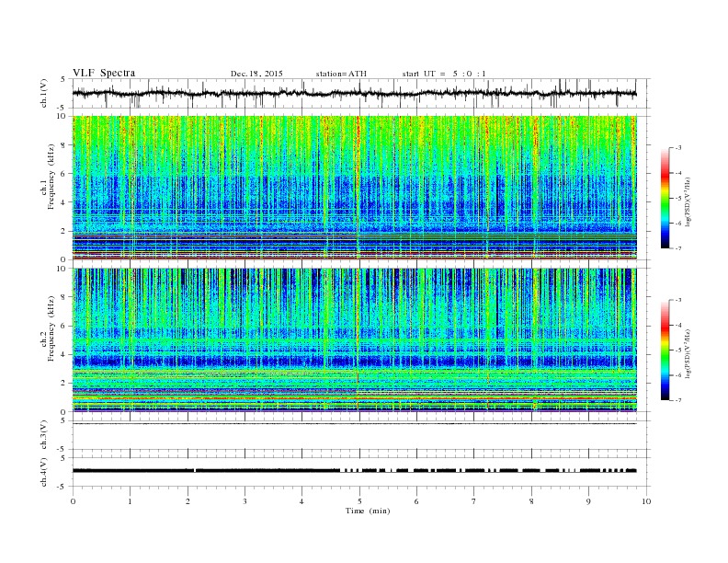The image size is (728, 563).
Task: Click inside the ch.2 spectrogram panel
Action: [354, 340]
